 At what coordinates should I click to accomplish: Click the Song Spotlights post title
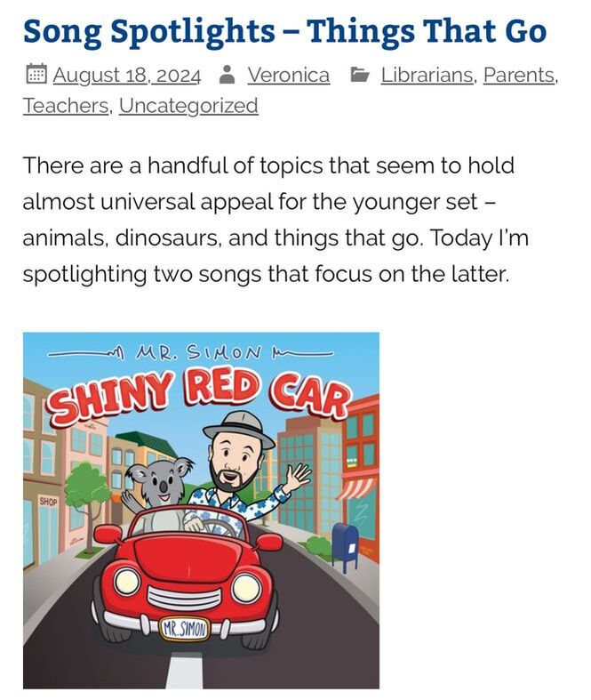[284, 31]
